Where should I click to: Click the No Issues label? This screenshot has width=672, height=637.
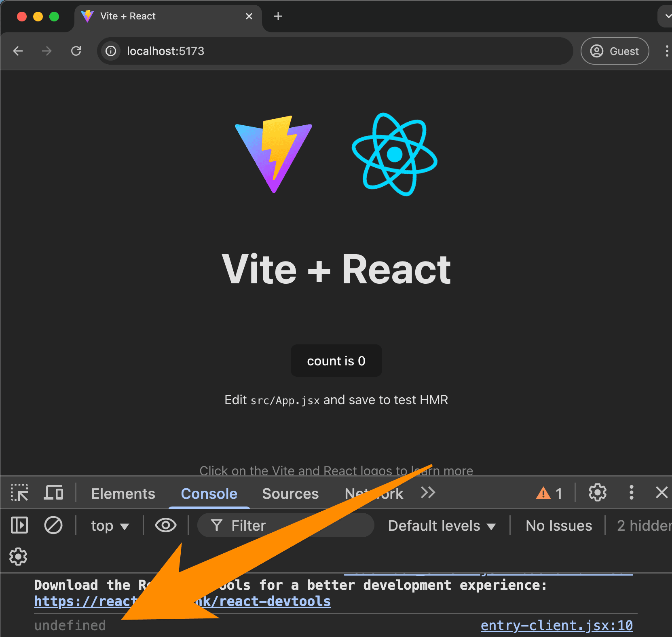pos(559,526)
